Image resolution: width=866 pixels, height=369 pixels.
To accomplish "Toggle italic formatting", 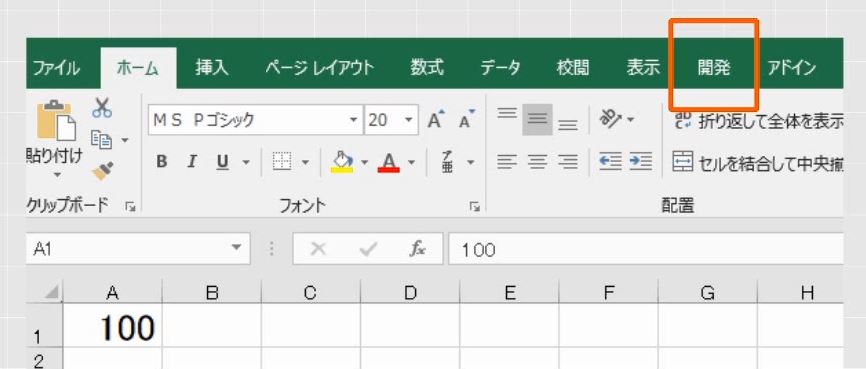I will [x=192, y=162].
